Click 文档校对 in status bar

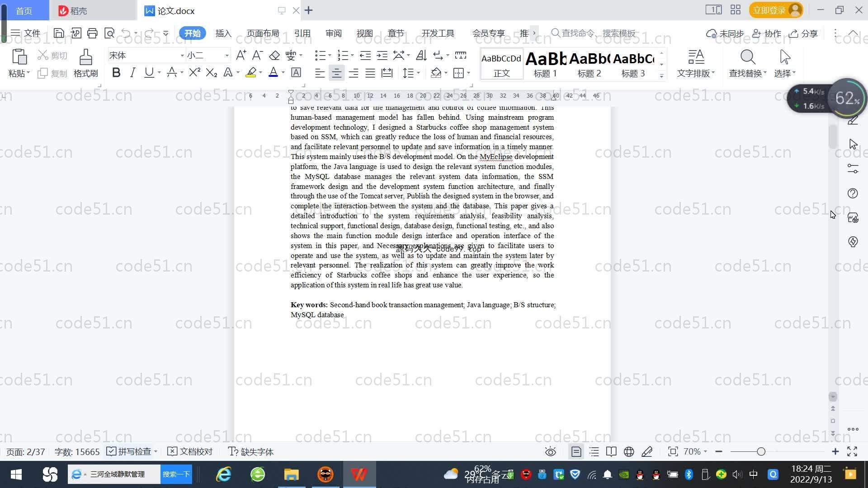[x=190, y=451]
